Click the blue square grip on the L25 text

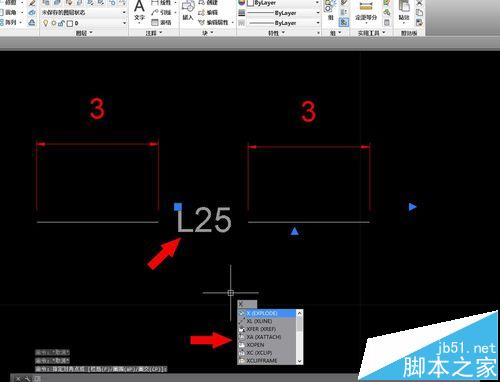click(x=178, y=207)
